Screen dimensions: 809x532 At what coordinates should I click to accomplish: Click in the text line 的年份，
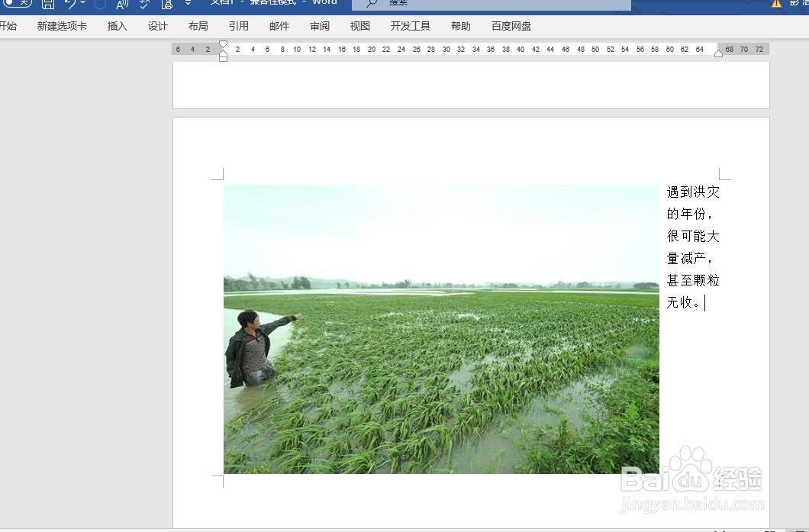690,214
